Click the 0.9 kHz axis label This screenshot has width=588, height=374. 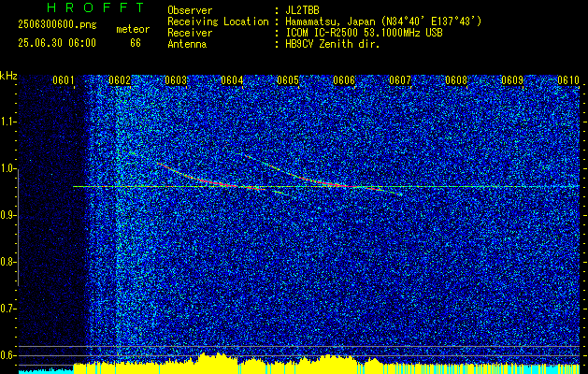7,215
